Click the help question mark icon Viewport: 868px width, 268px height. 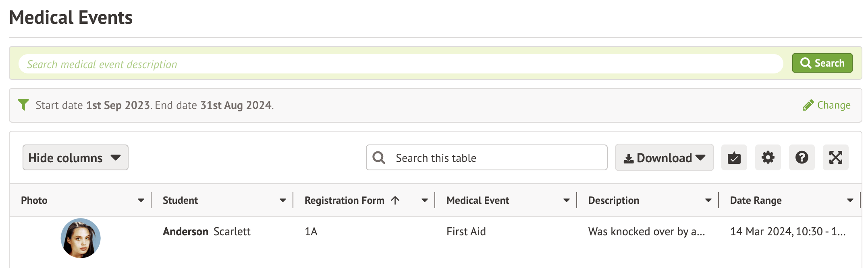click(x=802, y=157)
